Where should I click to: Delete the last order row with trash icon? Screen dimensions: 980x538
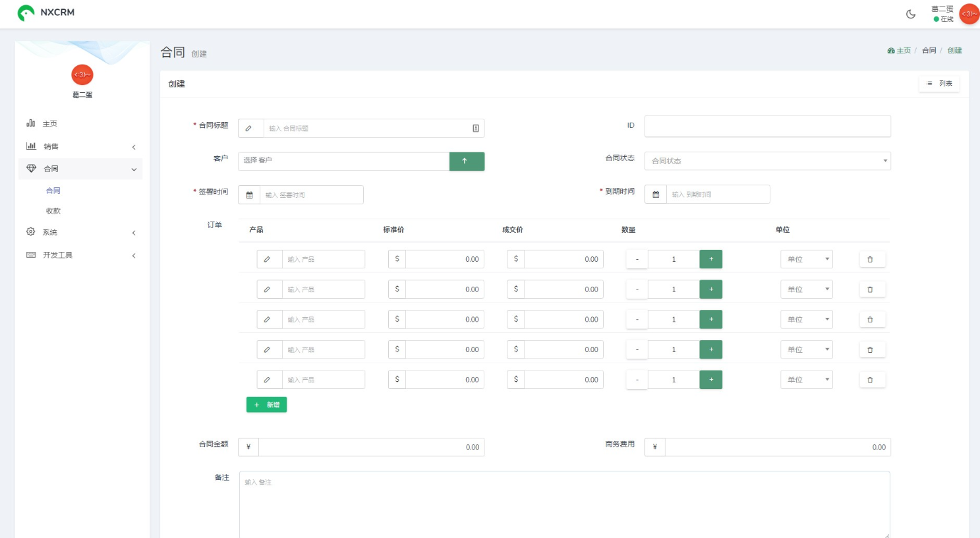[872, 380]
